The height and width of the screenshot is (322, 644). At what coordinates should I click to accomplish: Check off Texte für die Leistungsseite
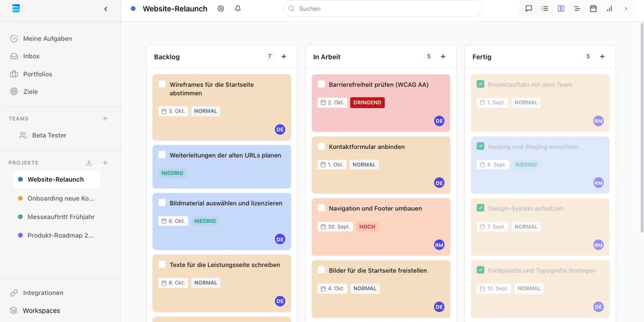pyautogui.click(x=162, y=264)
